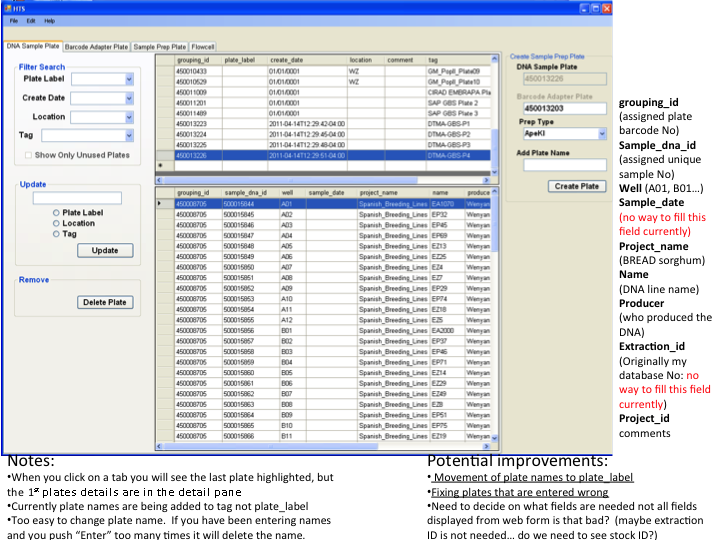The image size is (720, 540).
Task: Click the lower grid scroll-left arrow
Action: (159, 446)
